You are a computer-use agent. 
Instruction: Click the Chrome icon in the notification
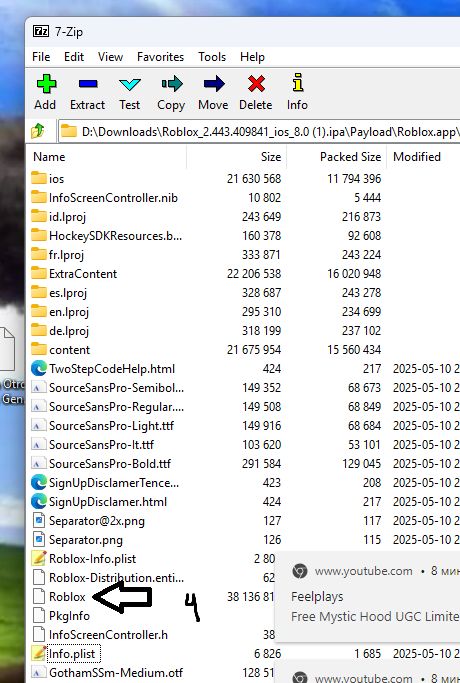300,571
